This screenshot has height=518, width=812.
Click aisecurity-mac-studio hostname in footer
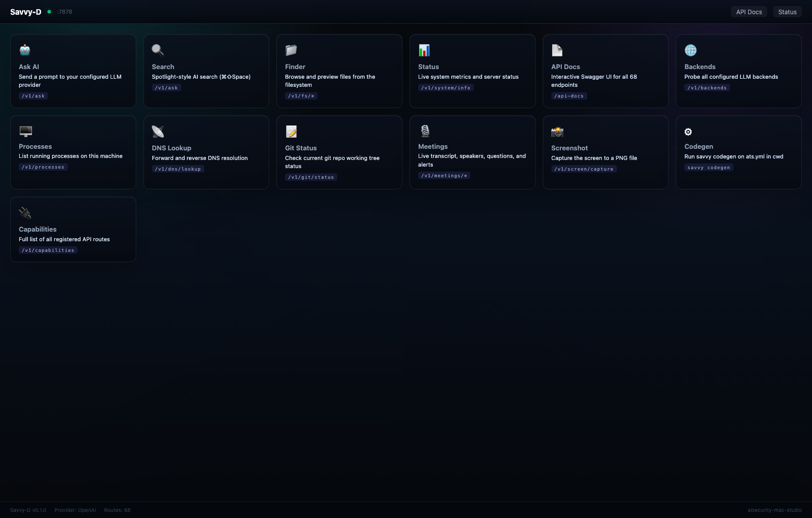click(x=774, y=510)
